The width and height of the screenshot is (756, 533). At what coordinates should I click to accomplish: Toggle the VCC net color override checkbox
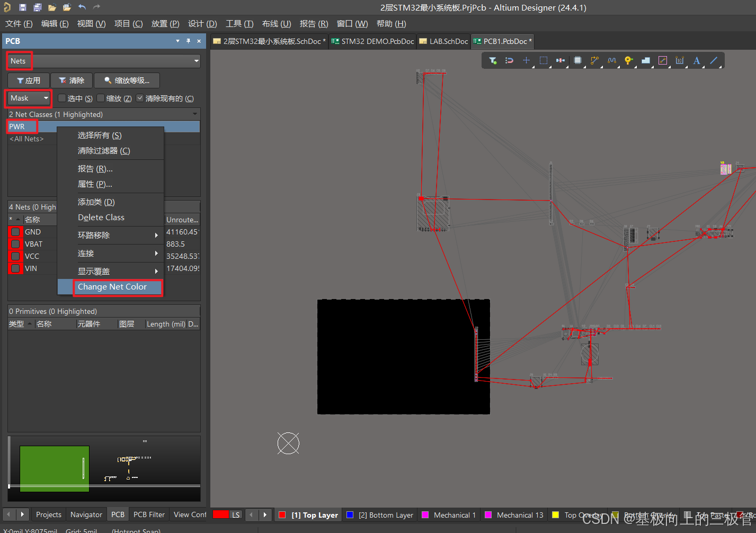pyautogui.click(x=15, y=256)
